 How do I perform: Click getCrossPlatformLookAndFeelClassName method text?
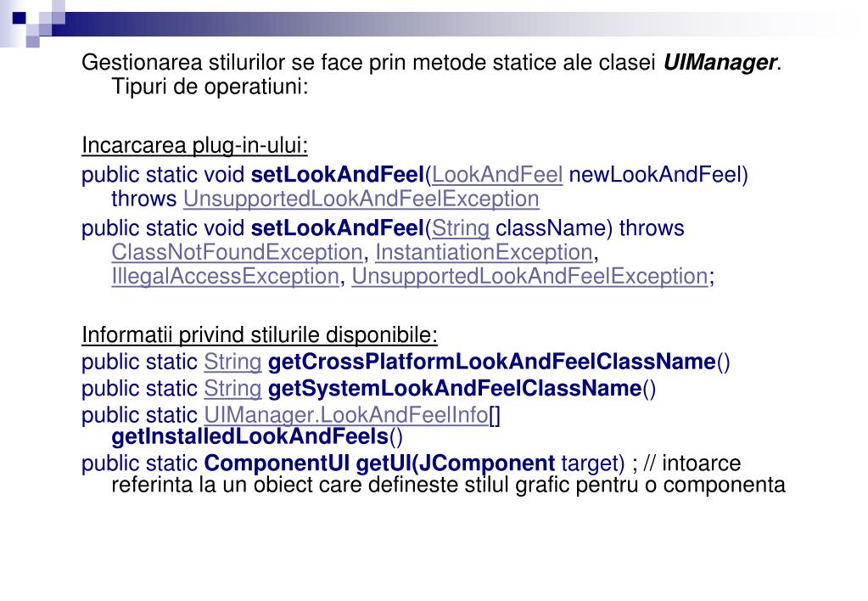(491, 362)
